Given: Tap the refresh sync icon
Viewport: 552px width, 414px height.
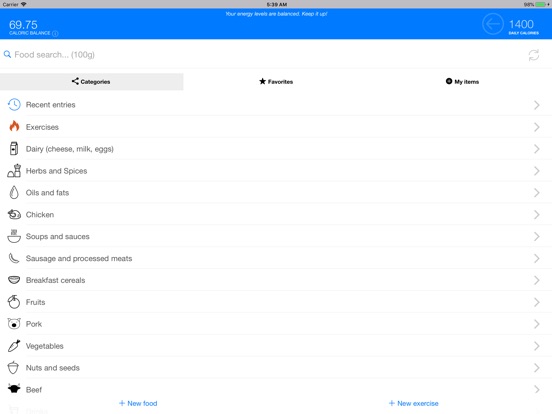Looking at the screenshot, I should [533, 55].
